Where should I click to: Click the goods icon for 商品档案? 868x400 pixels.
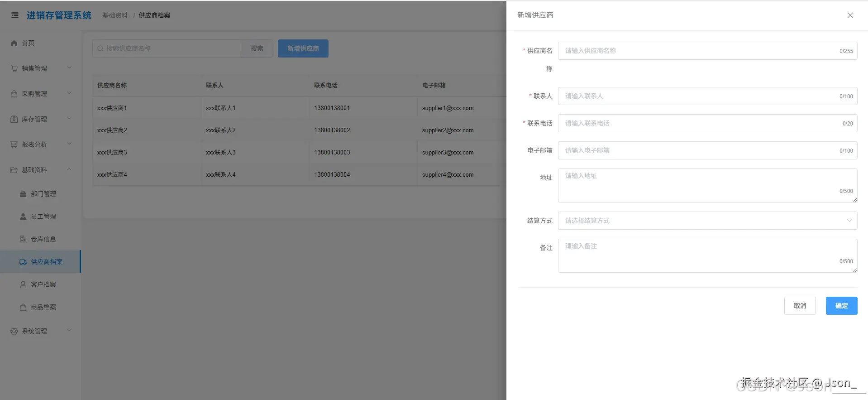[23, 307]
